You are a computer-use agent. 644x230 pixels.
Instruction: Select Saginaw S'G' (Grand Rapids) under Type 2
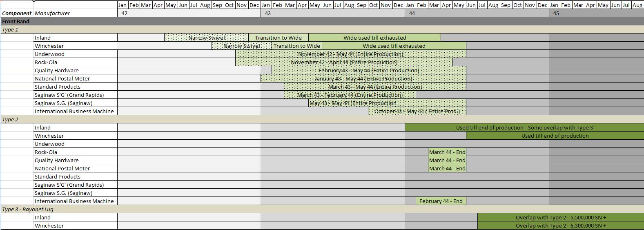pos(76,185)
